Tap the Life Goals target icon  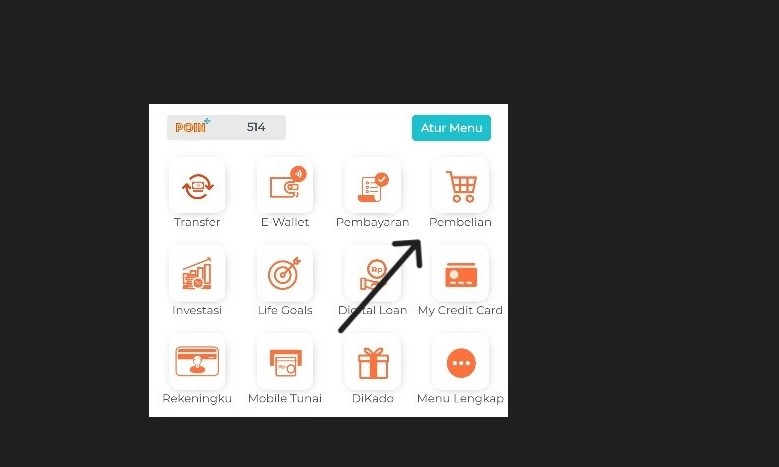click(285, 273)
